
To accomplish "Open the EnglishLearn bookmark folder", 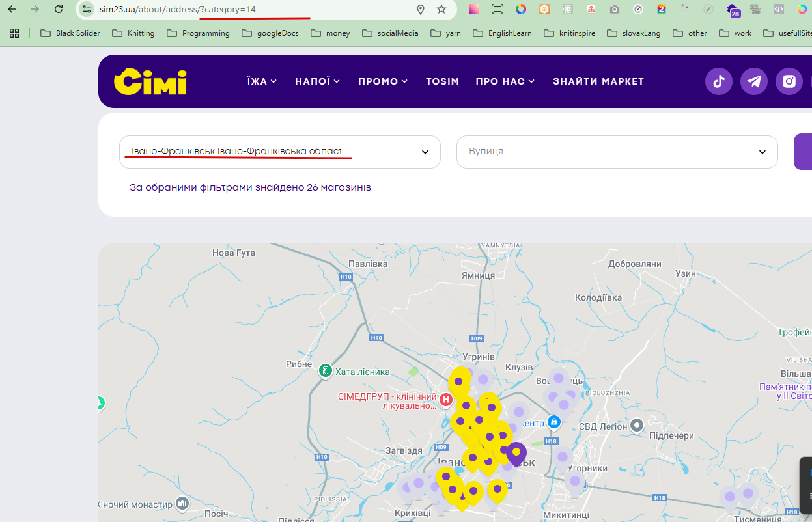I will click(x=503, y=33).
